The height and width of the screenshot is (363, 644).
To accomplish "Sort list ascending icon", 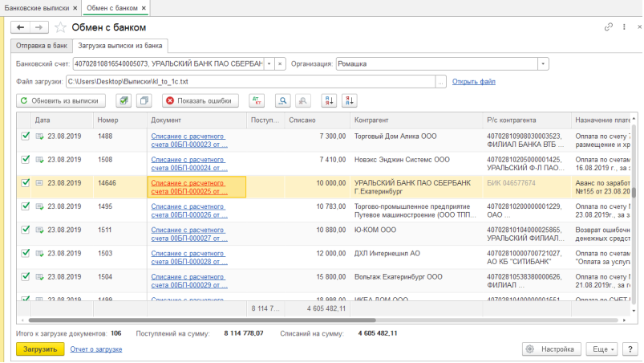I will tap(329, 100).
